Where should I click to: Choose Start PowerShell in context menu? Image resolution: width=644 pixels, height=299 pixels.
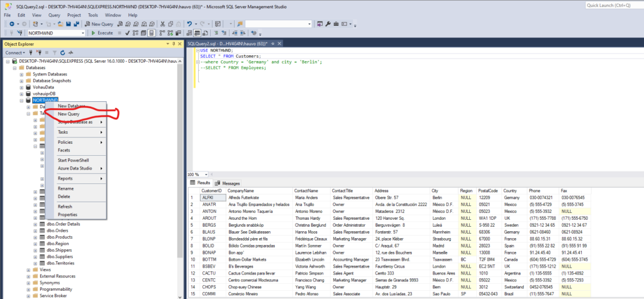point(76,160)
